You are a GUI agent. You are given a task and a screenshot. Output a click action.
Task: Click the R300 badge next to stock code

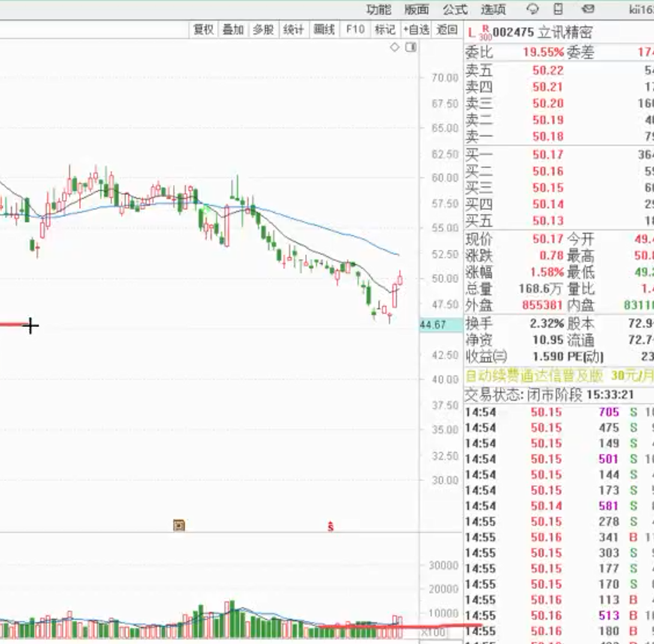484,32
